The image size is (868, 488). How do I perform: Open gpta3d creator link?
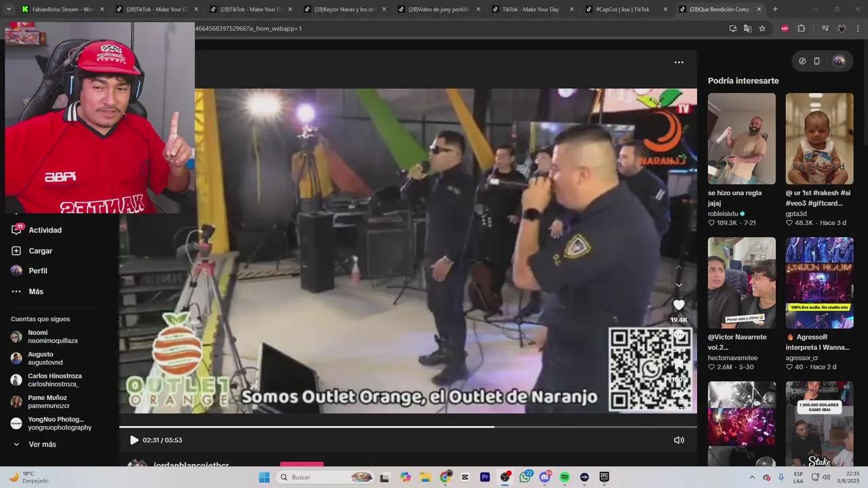point(796,213)
